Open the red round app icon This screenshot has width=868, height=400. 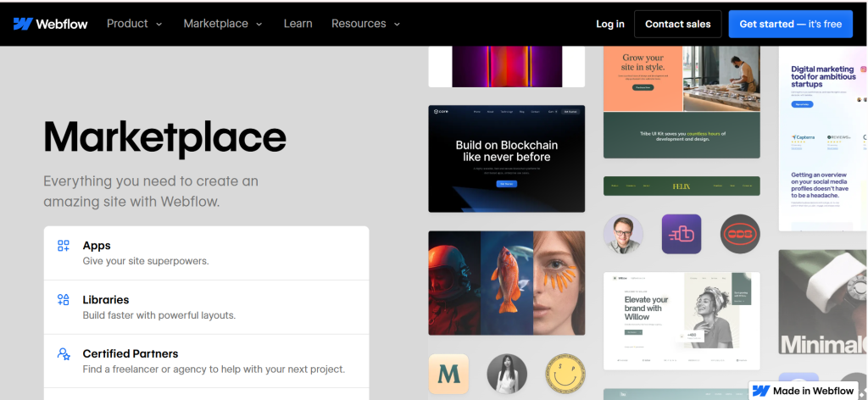coord(740,234)
